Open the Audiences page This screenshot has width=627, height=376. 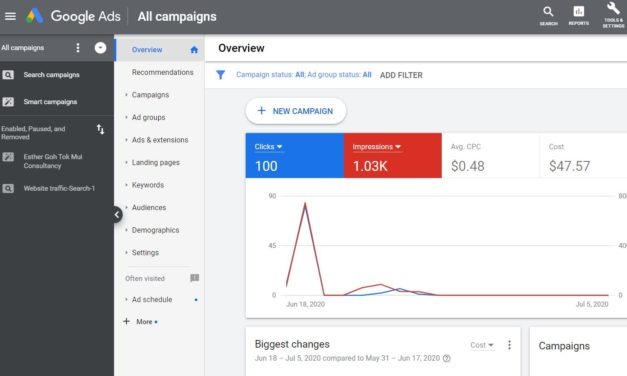point(149,207)
